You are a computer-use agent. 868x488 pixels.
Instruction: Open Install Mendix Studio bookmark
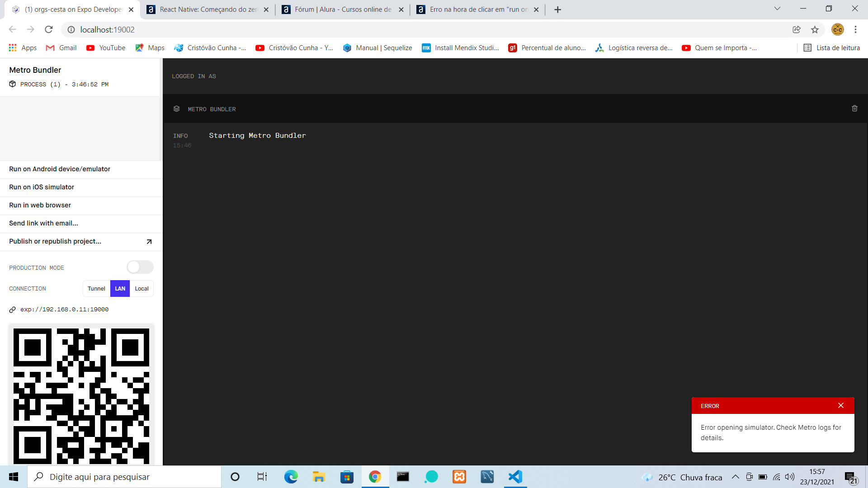(x=460, y=48)
